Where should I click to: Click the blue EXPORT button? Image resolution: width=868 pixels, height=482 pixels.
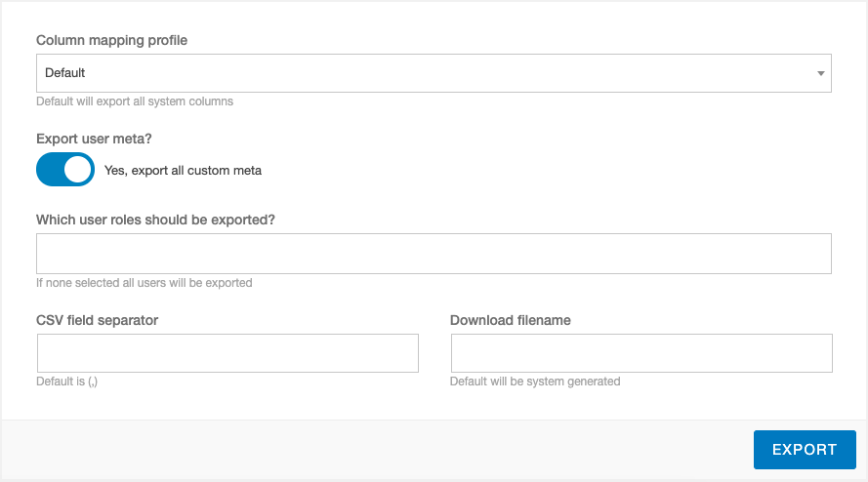click(x=805, y=450)
